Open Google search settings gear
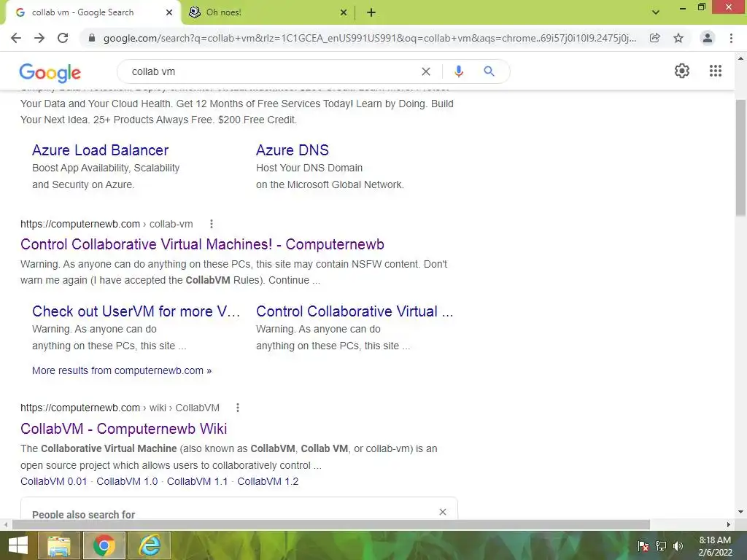 [682, 71]
